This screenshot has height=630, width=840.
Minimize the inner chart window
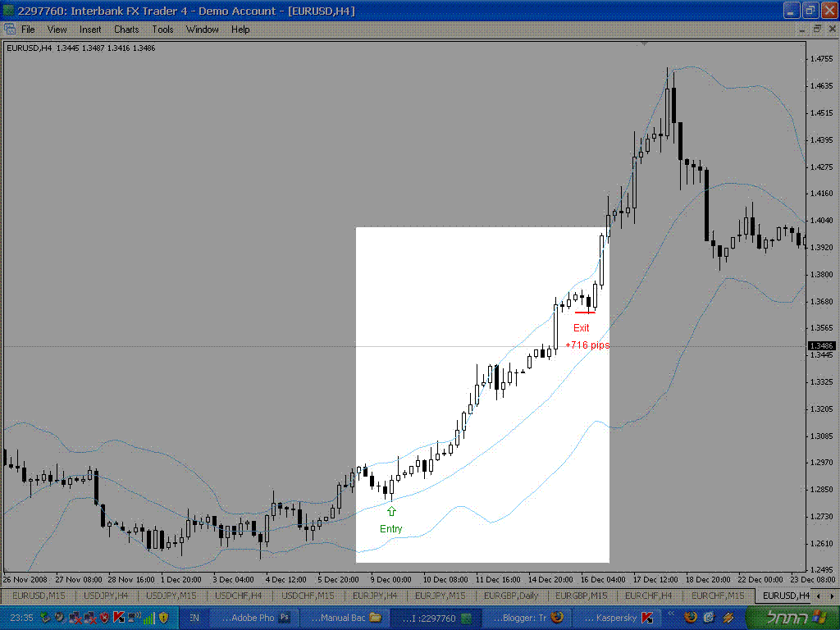point(802,30)
